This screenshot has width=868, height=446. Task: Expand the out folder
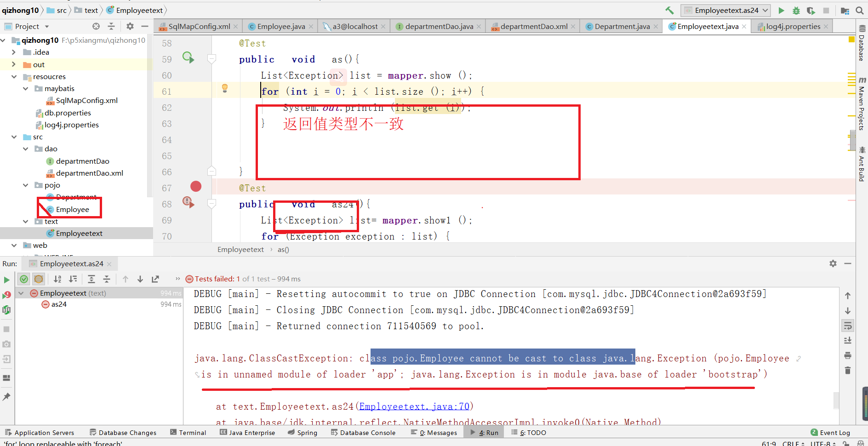[14, 64]
